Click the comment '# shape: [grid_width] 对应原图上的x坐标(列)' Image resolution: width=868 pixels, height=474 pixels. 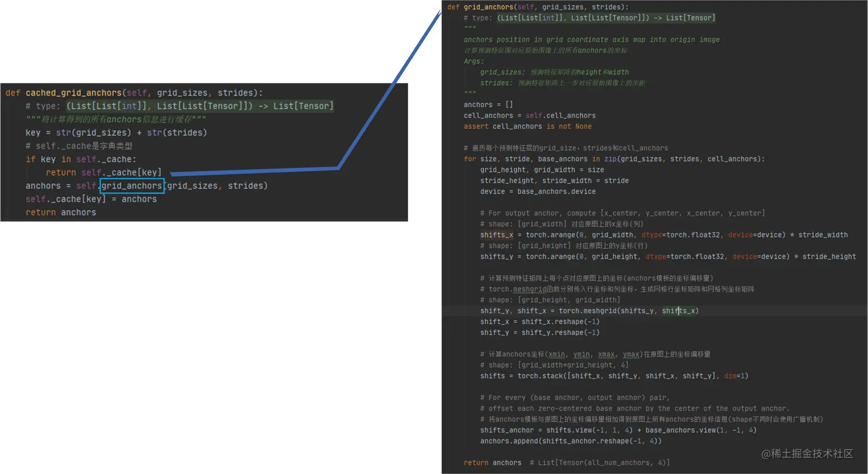(562, 224)
